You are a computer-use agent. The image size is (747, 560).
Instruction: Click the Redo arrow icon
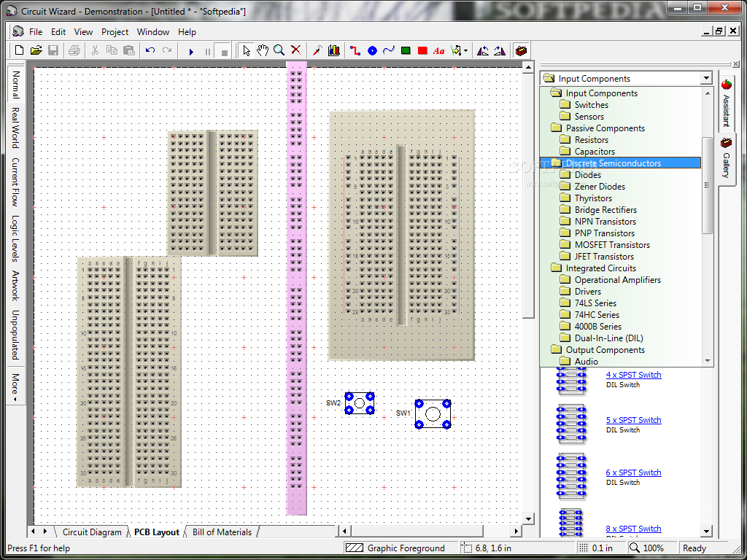167,50
